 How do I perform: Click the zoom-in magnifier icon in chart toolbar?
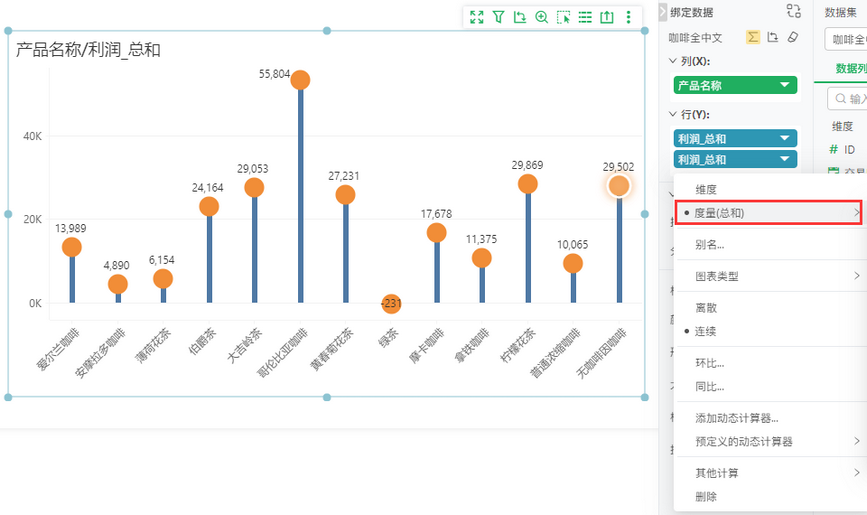(x=541, y=17)
